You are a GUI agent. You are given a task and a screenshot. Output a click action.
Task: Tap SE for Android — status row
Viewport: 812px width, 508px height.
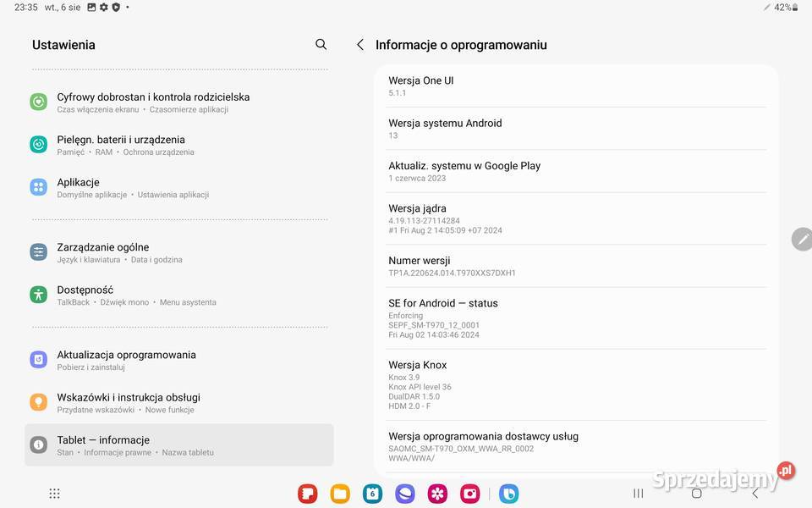tap(576, 318)
